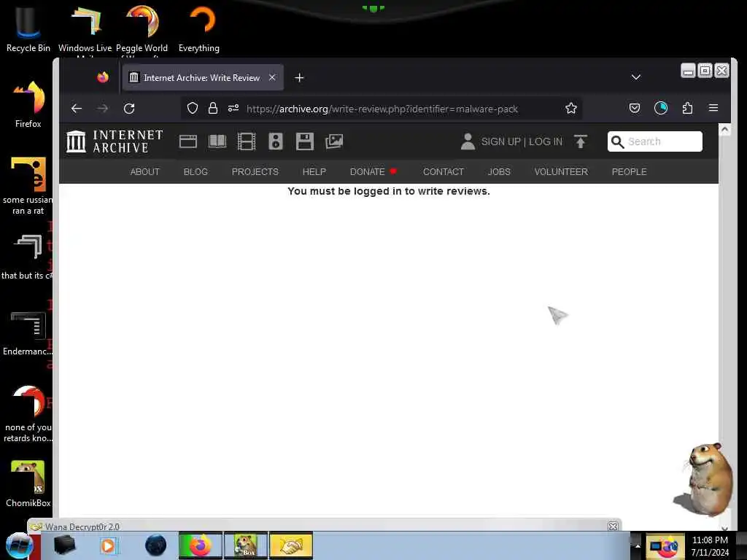Click the Firefox account profile icon
Image resolution: width=747 pixels, height=560 pixels.
click(661, 109)
